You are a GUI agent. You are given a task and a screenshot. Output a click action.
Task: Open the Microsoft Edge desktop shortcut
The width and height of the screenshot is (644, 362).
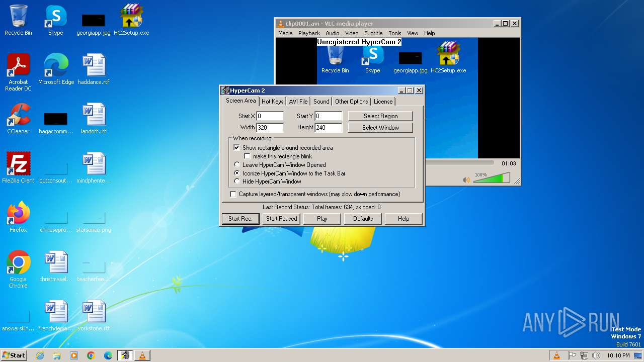pyautogui.click(x=56, y=69)
